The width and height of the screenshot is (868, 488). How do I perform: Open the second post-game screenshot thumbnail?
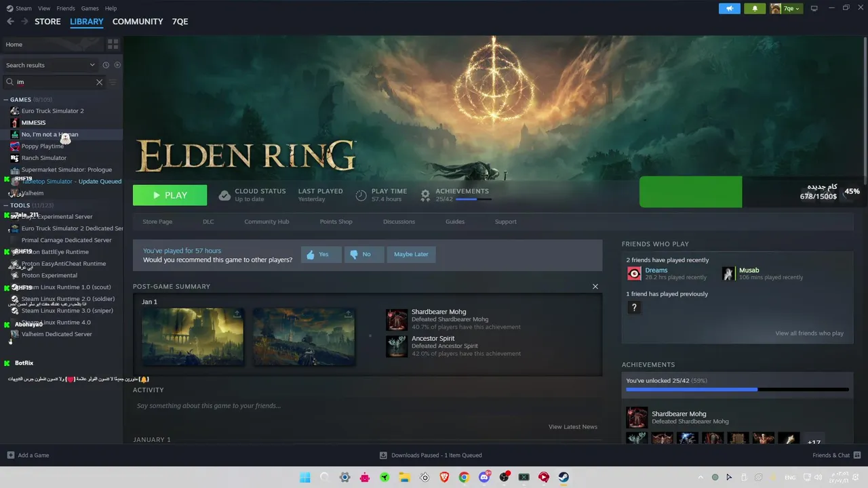click(x=304, y=337)
